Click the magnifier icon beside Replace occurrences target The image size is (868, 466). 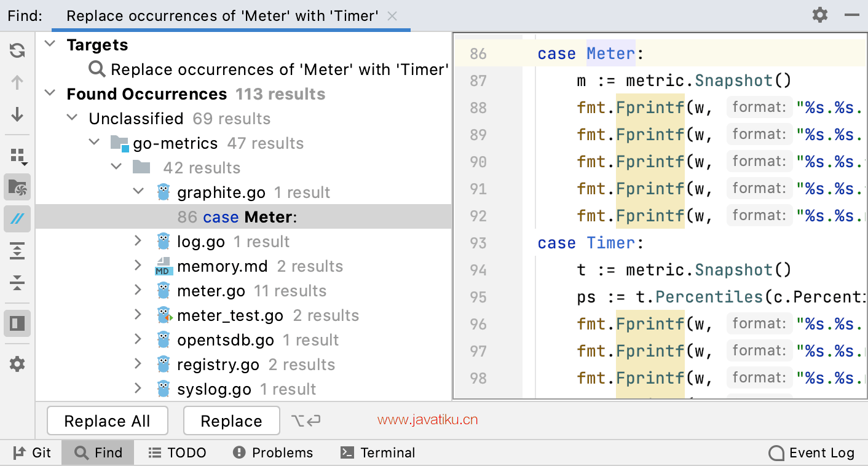97,69
